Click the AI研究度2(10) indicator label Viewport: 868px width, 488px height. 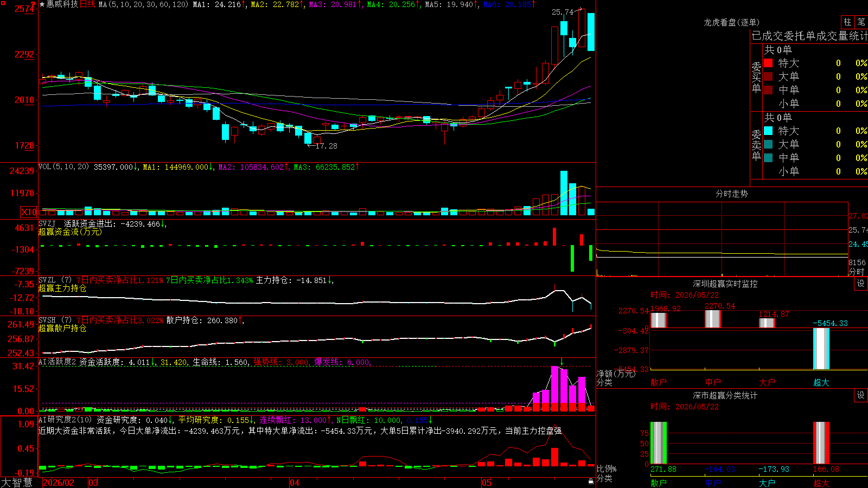(66, 420)
